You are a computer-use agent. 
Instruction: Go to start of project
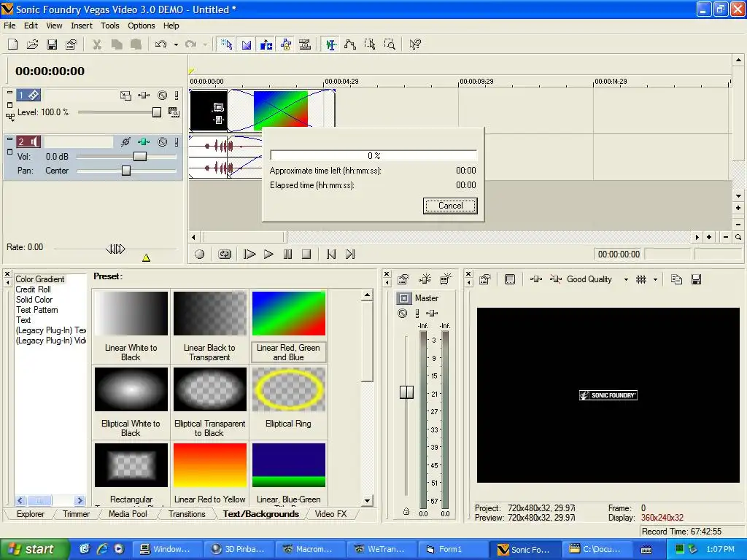331,254
